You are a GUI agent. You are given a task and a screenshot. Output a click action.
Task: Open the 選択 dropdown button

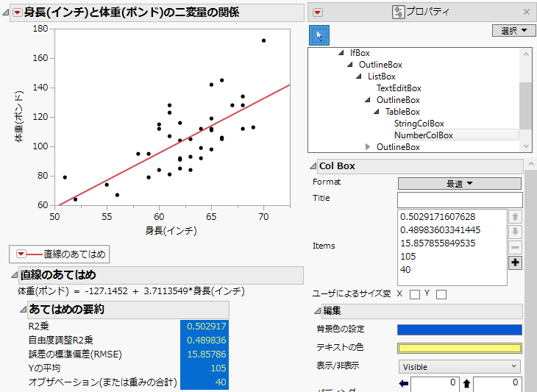[513, 30]
